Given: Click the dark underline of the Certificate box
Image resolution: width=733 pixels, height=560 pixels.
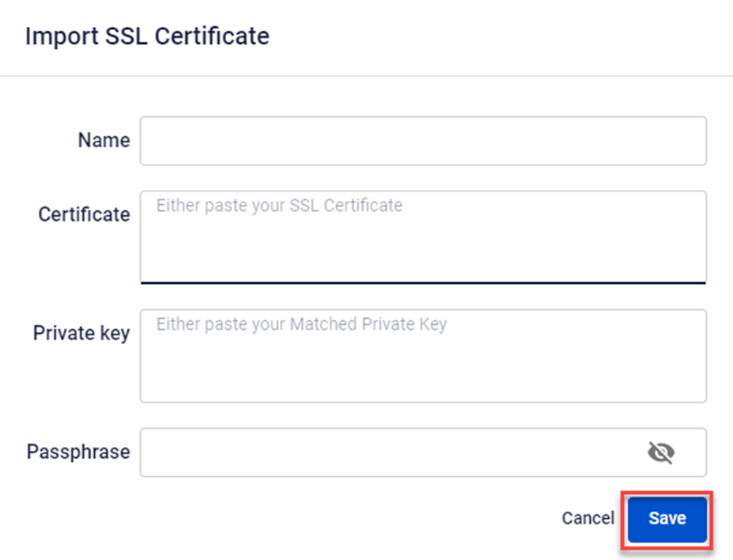Looking at the screenshot, I should tap(422, 282).
